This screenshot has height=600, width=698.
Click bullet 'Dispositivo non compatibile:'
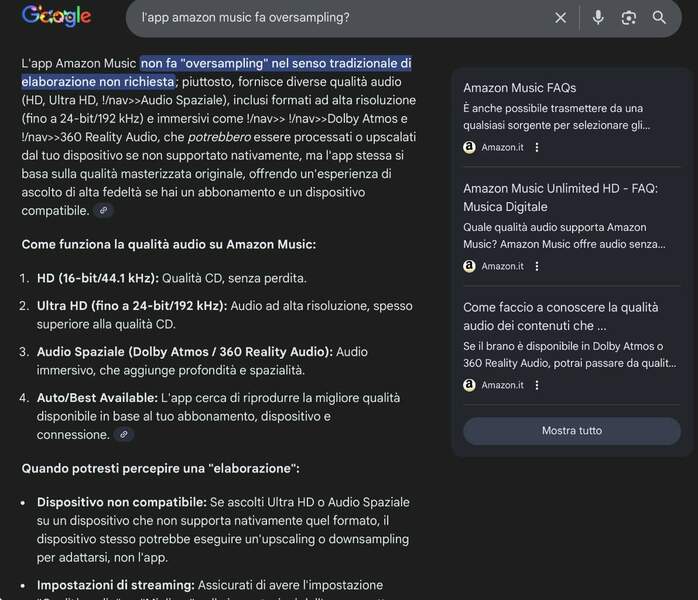pyautogui.click(x=122, y=502)
